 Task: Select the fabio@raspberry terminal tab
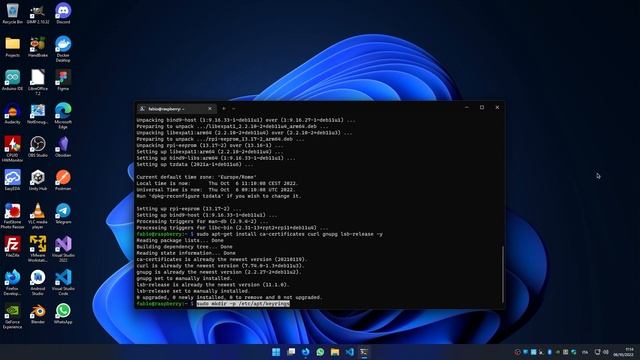click(175, 109)
